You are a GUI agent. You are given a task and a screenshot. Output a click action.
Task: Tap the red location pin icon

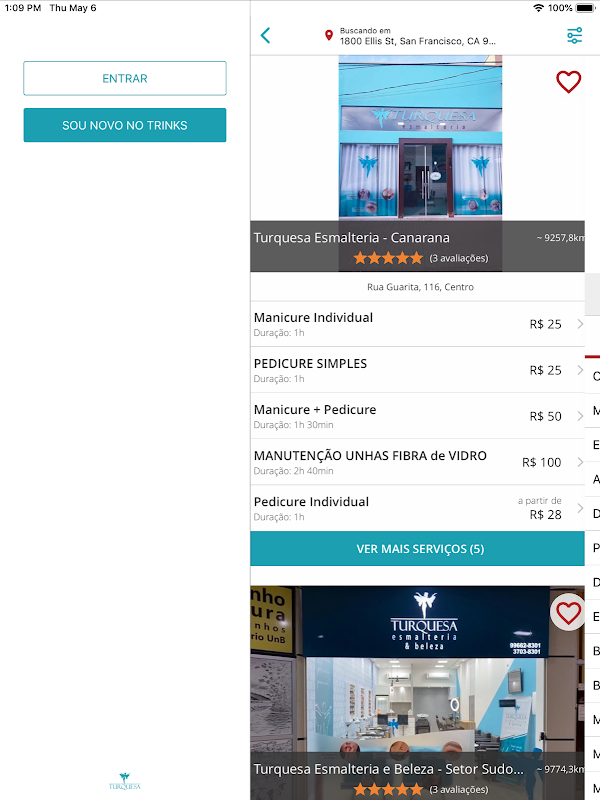(329, 35)
